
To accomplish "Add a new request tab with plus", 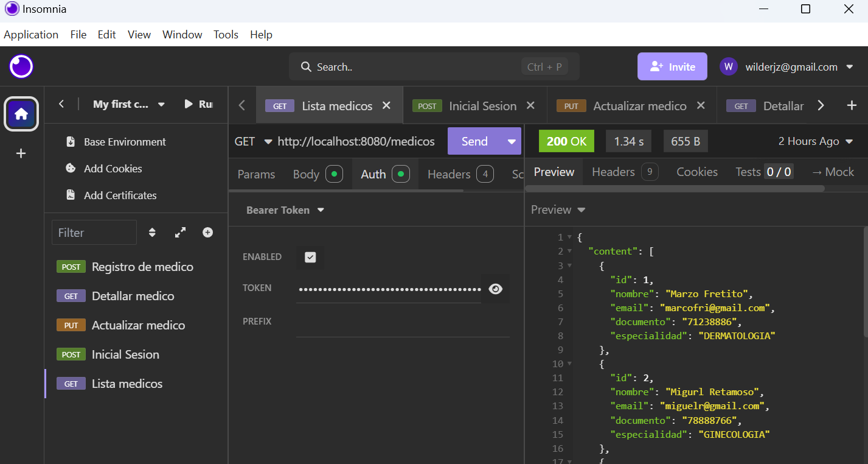I will (852, 105).
